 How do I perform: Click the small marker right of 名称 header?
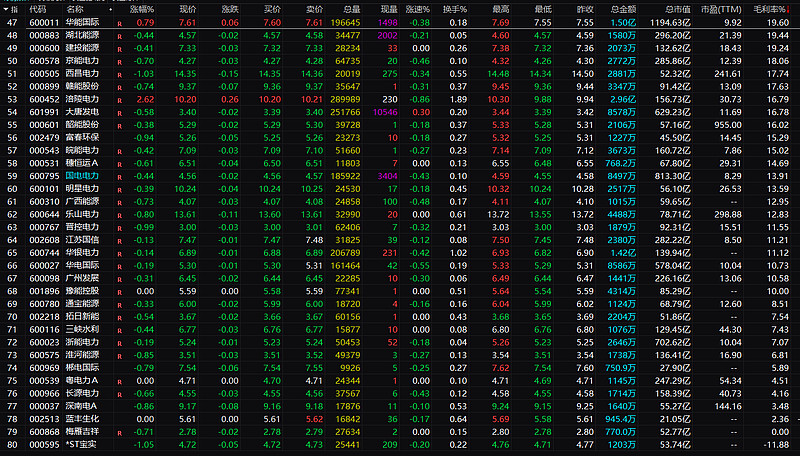(x=110, y=9)
